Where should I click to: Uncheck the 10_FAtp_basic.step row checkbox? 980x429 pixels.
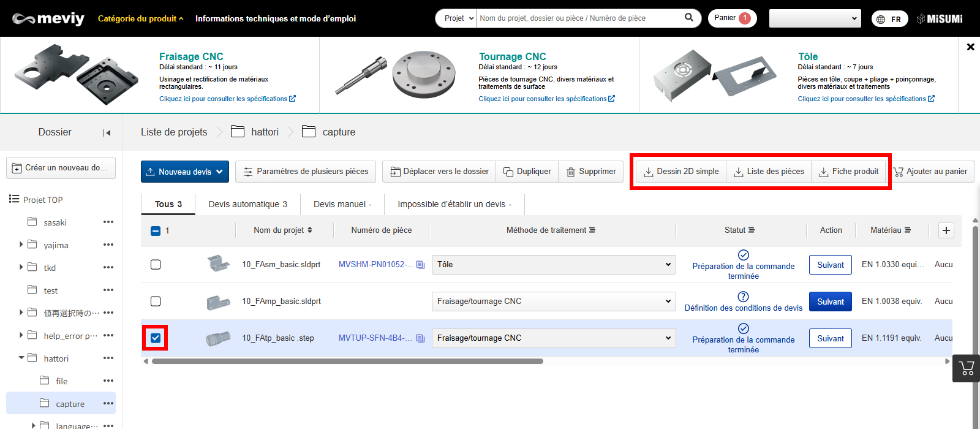click(156, 338)
